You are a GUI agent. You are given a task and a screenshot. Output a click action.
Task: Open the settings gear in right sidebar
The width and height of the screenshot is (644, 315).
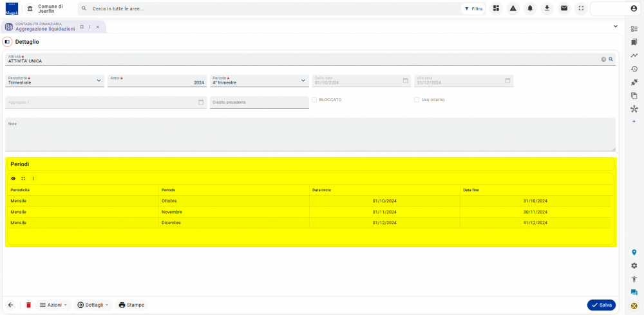point(634,265)
